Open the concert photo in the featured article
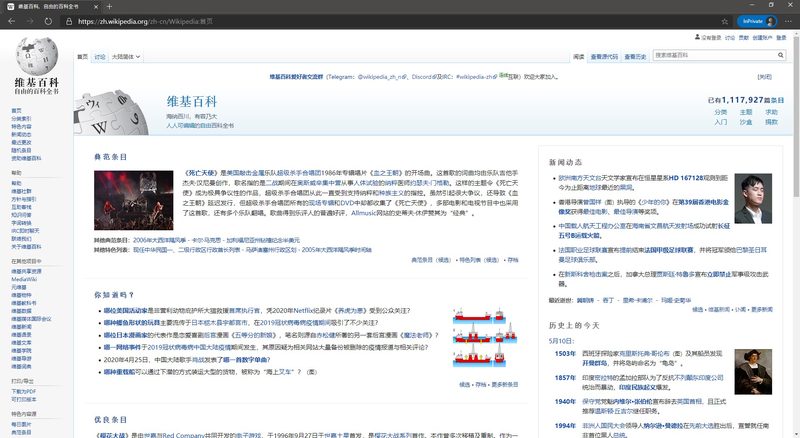 click(134, 200)
